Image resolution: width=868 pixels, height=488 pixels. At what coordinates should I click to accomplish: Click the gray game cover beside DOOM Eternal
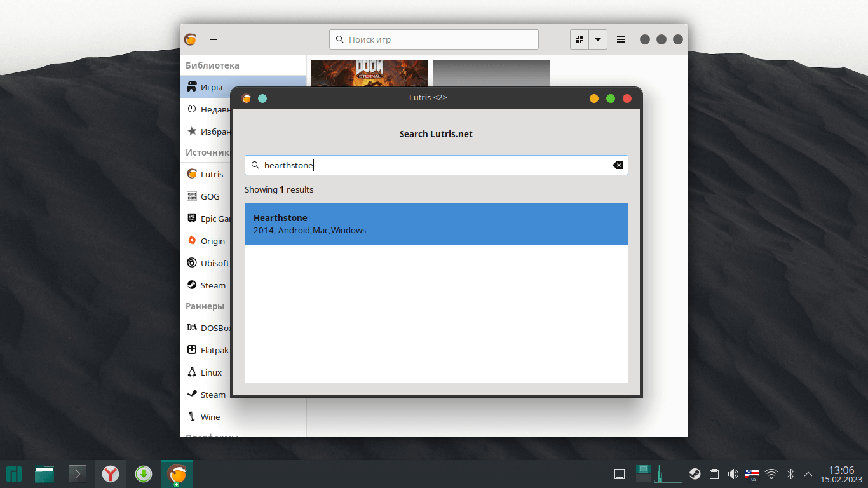tap(492, 72)
